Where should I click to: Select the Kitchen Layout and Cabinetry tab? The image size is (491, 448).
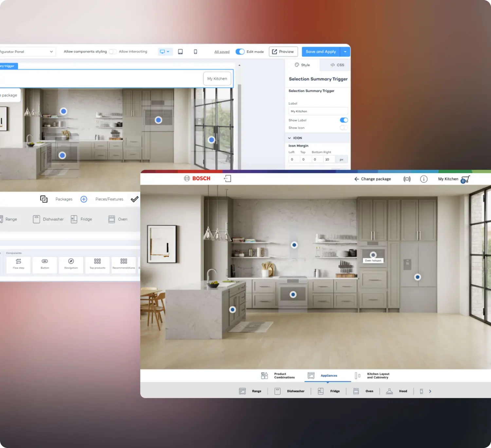373,376
